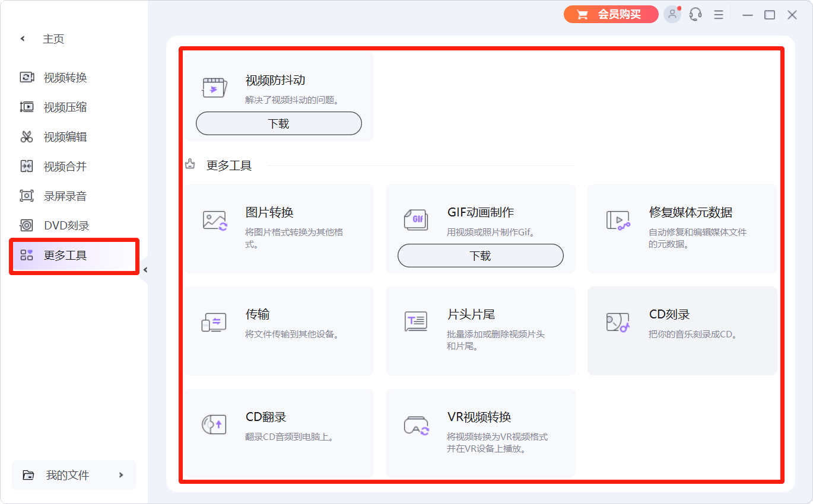
Task: Click the VR视频转换 headset icon
Action: (x=416, y=425)
